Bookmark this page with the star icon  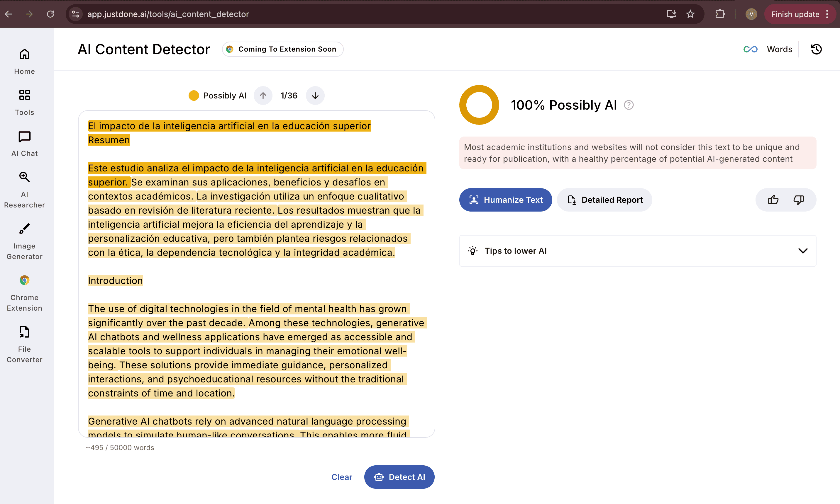pyautogui.click(x=690, y=14)
